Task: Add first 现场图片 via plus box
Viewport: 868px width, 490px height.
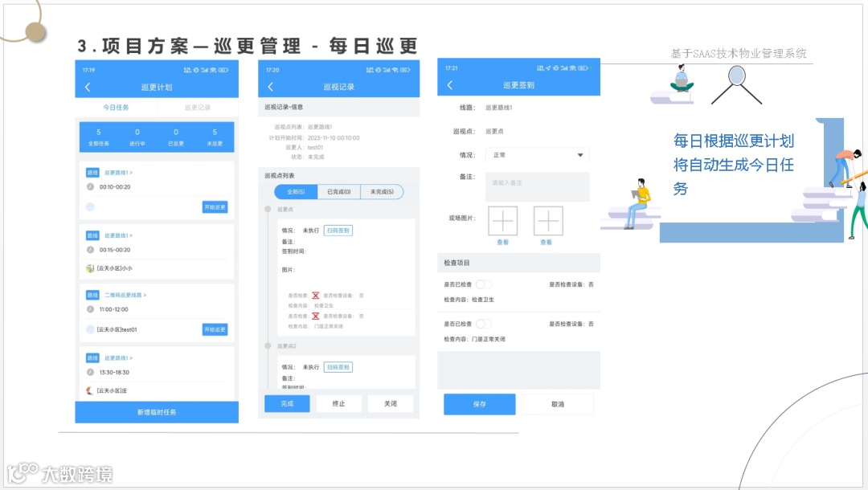Action: [502, 221]
